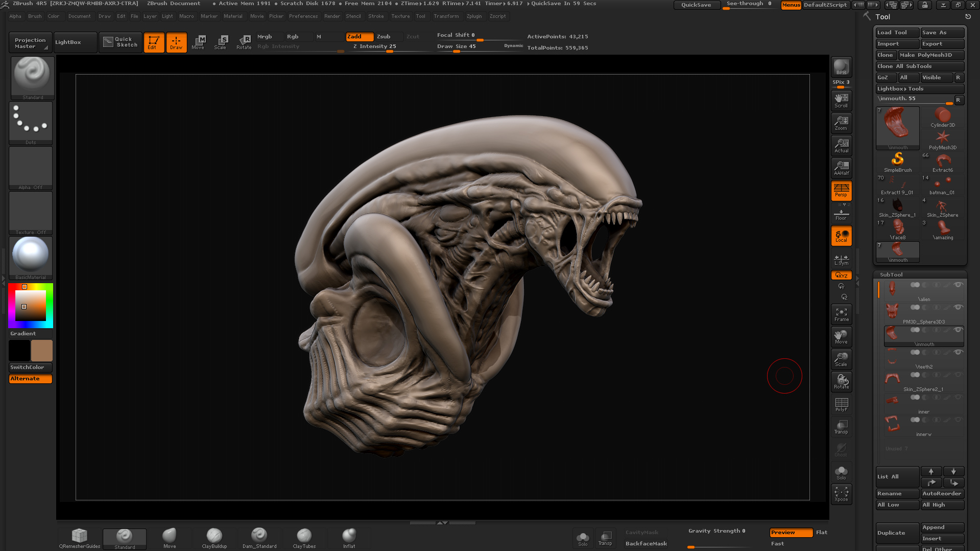Select the face8 tool thumbnail
This screenshot has width=980, height=551.
point(897,229)
